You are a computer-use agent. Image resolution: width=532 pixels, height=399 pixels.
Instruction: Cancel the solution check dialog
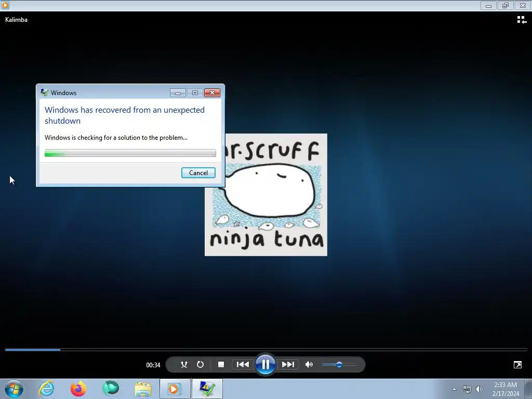[198, 172]
